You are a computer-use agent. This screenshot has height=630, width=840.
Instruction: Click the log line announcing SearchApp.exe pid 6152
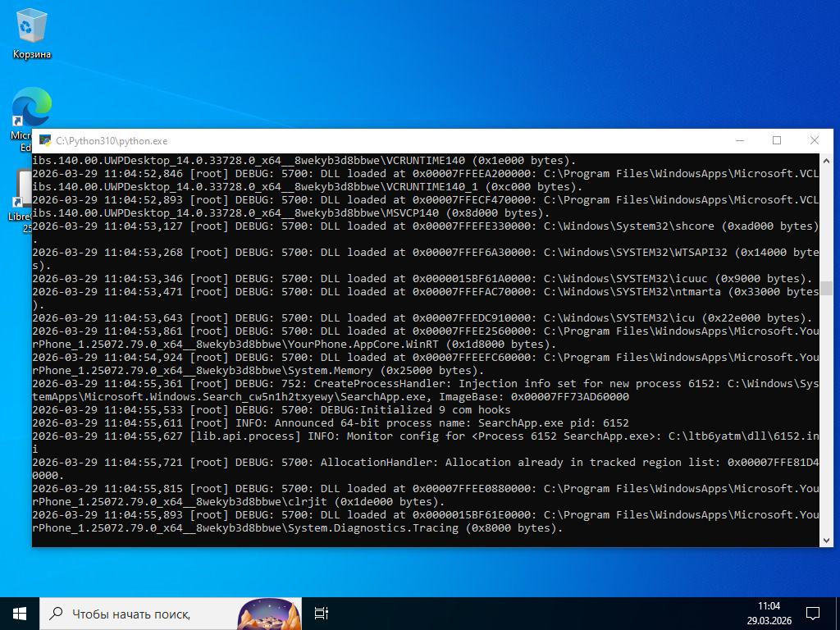[330, 423]
